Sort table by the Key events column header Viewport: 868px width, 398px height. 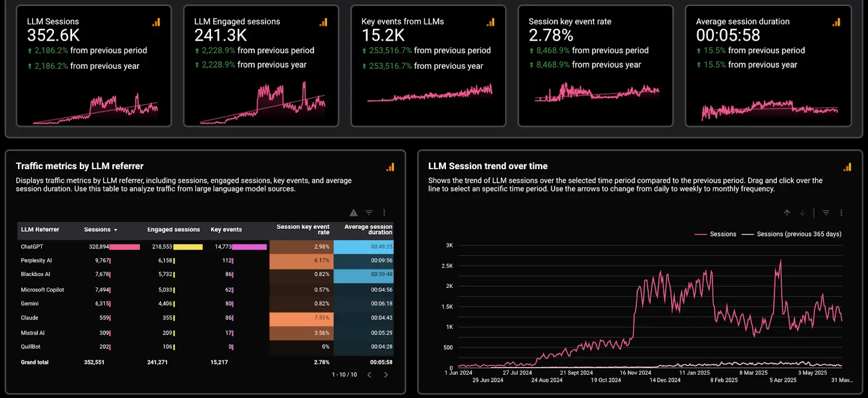226,230
